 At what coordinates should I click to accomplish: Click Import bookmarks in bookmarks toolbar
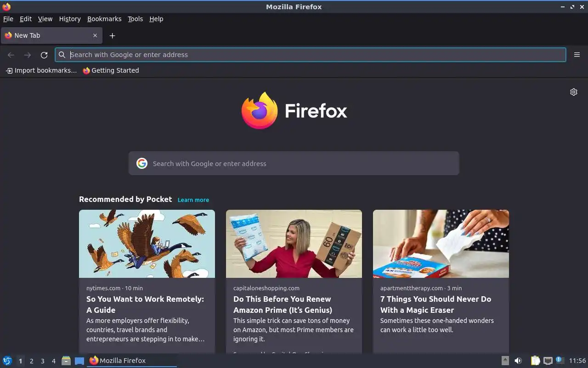coord(41,70)
